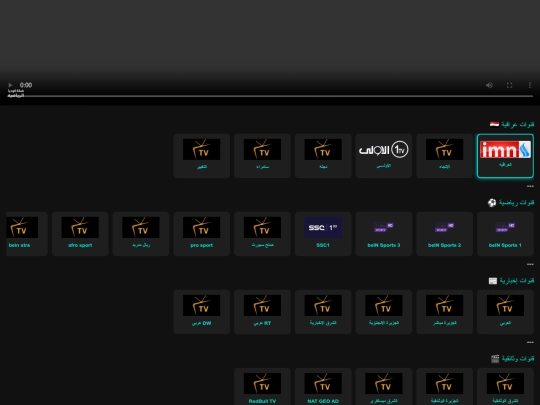
Task: Open the دجلة channel card
Action: click(x=323, y=156)
